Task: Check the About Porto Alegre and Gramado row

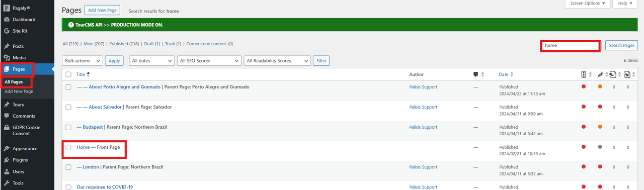Action: tap(68, 87)
